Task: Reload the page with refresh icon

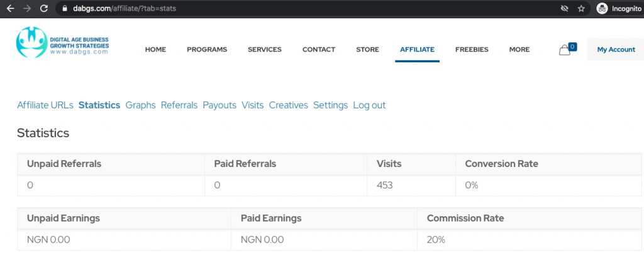Action: (44, 8)
